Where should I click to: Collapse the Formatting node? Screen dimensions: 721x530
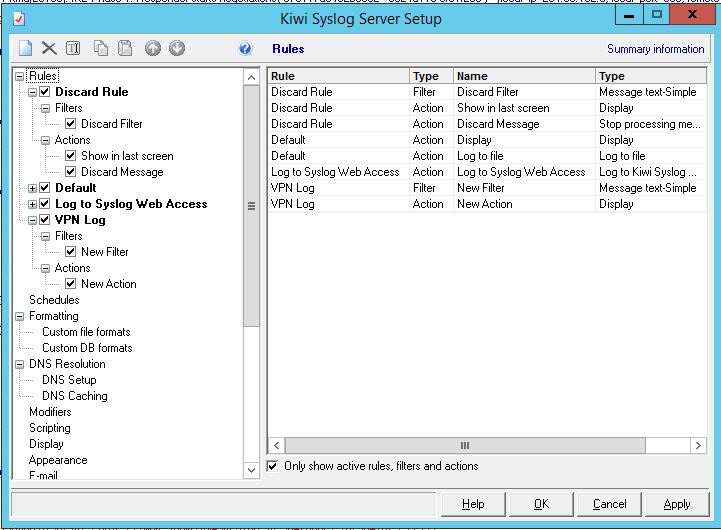[x=19, y=316]
